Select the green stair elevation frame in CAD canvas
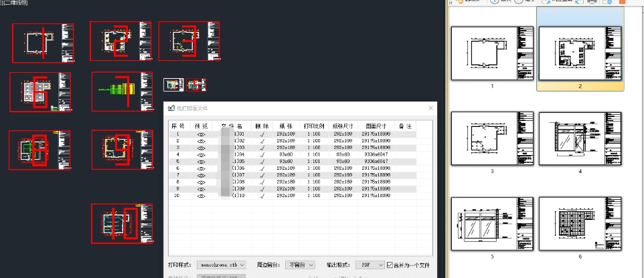 123,92
